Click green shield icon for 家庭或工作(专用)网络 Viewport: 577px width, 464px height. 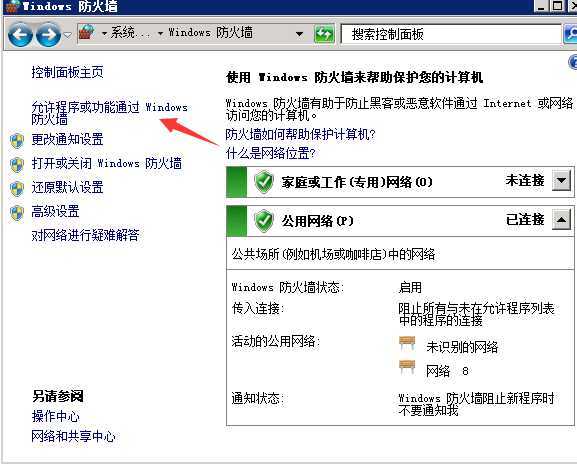coord(263,182)
